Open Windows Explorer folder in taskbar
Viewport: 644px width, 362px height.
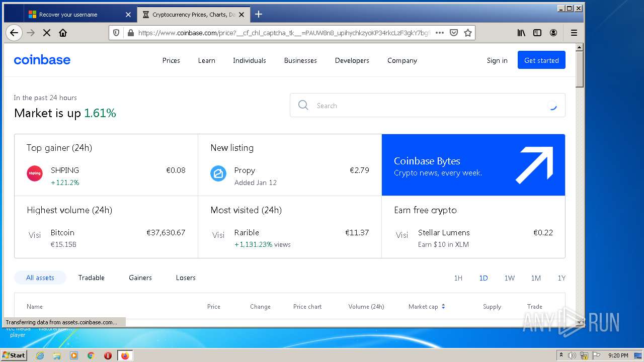[x=57, y=355]
